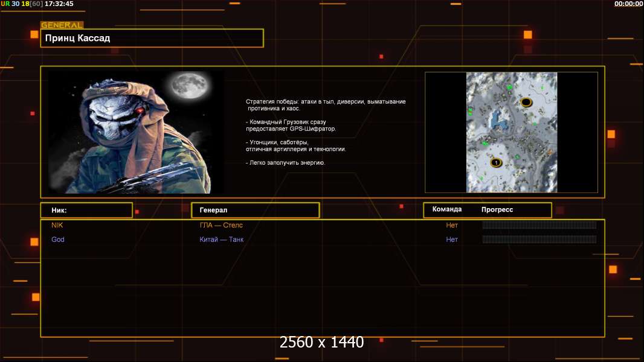
Task: Click the GENERAL label tag
Action: pos(62,25)
